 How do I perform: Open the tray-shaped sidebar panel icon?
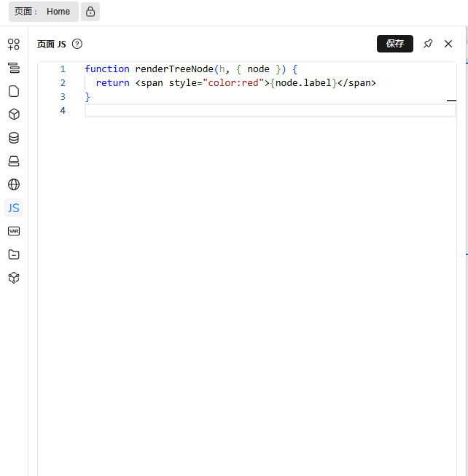coord(14,161)
